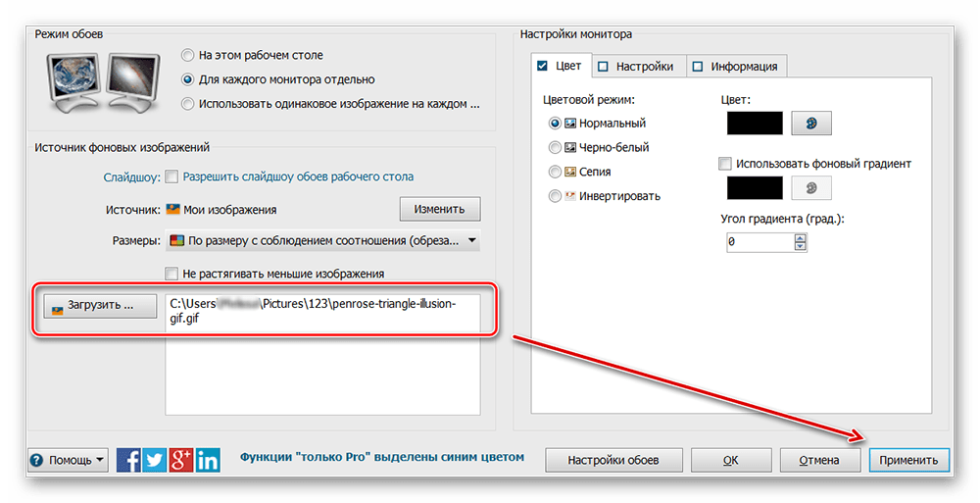Click the Загрузить ... button

click(100, 306)
